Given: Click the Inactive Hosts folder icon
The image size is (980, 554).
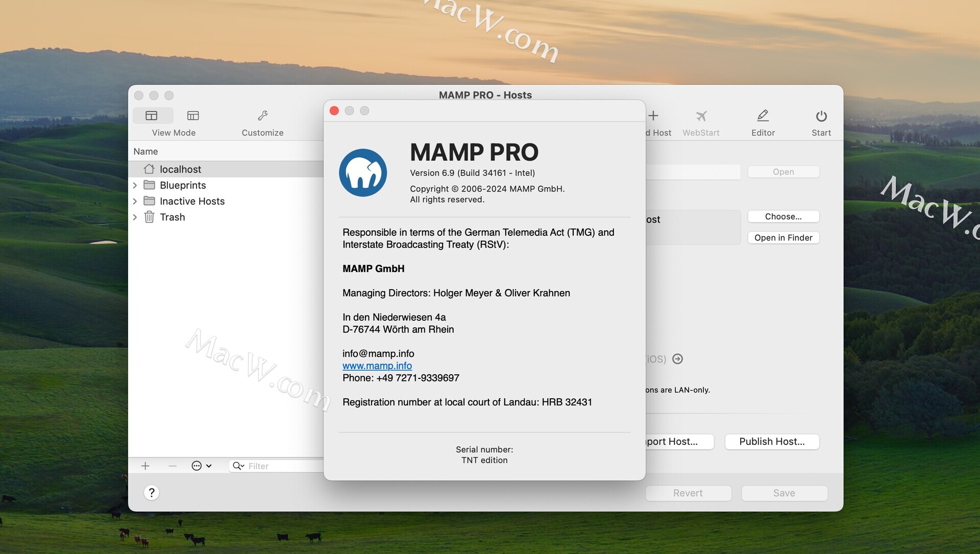Looking at the screenshot, I should [x=149, y=201].
